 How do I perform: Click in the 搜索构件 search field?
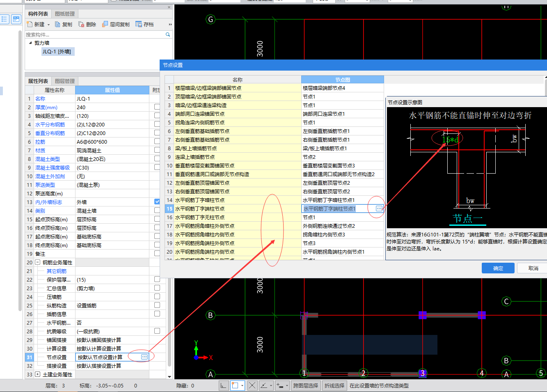click(x=94, y=34)
